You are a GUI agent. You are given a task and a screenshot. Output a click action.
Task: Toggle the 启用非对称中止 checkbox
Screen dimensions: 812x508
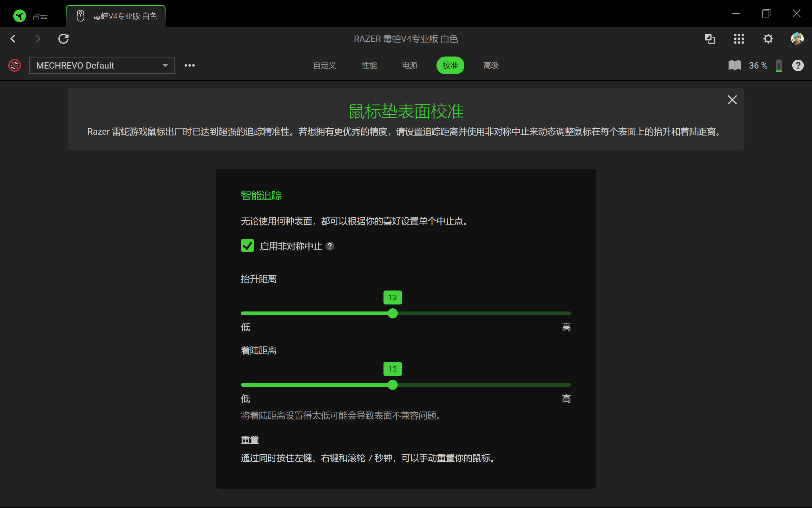click(247, 246)
